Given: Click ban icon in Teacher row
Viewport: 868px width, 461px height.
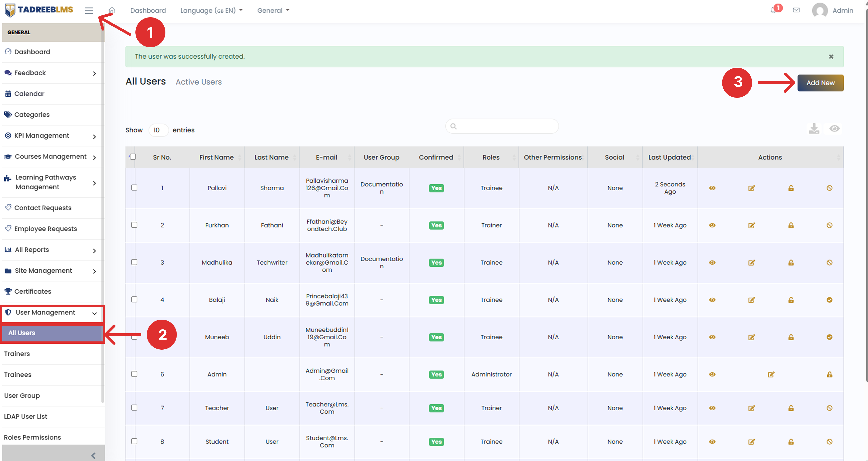Looking at the screenshot, I should point(830,408).
